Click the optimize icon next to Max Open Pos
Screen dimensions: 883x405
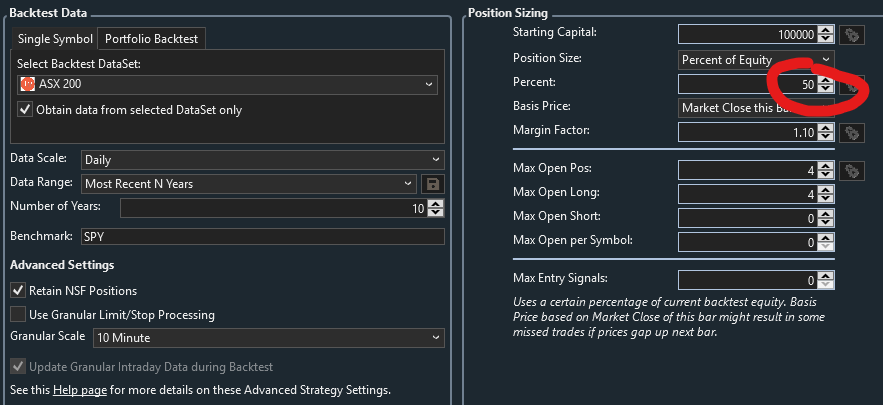coord(851,171)
